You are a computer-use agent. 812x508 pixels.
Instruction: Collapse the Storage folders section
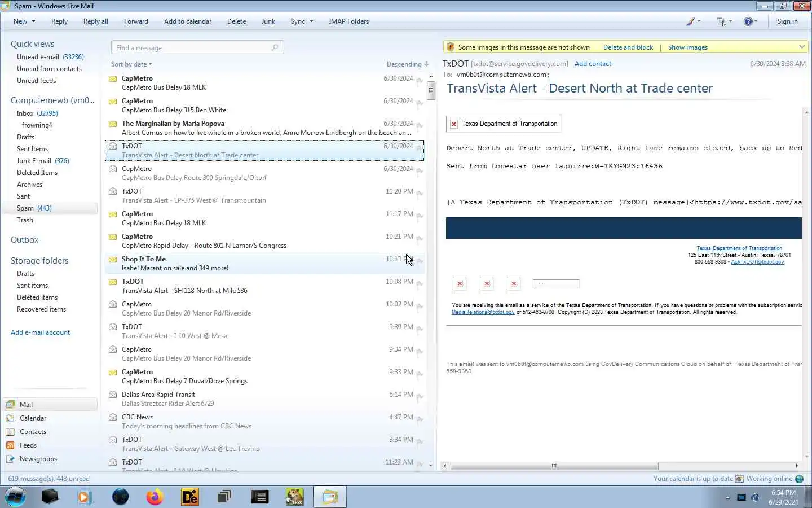tap(39, 261)
